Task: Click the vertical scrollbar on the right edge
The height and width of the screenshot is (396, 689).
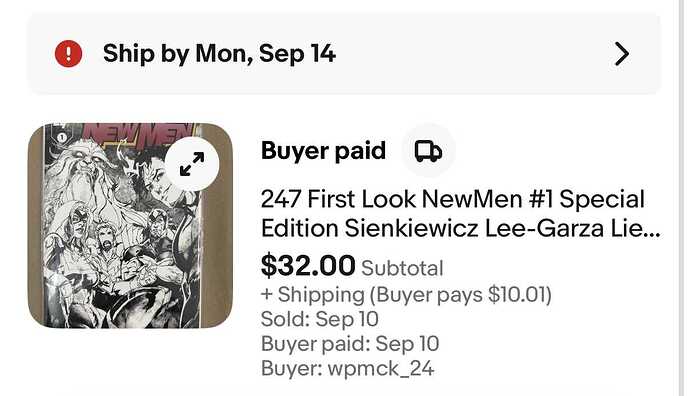Action: point(681,198)
